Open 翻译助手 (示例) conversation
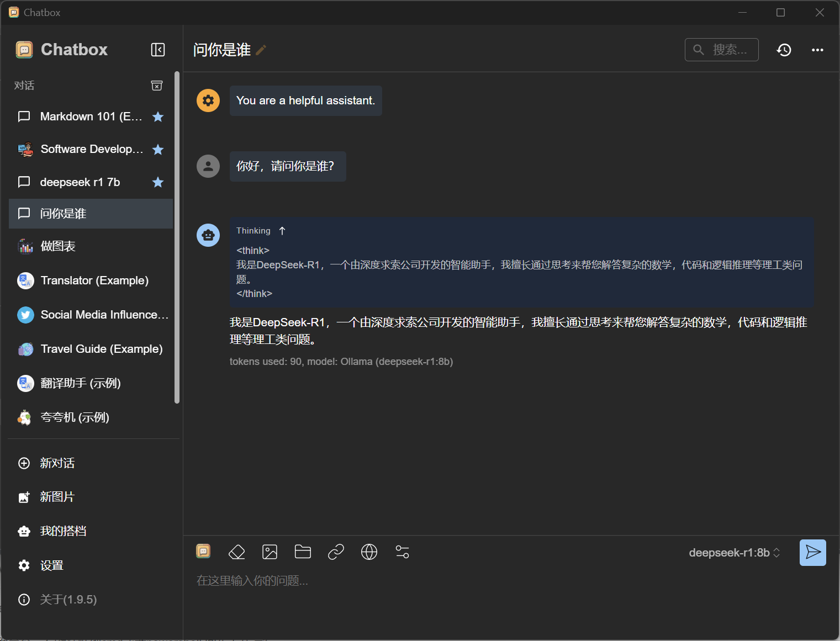 pyautogui.click(x=91, y=383)
